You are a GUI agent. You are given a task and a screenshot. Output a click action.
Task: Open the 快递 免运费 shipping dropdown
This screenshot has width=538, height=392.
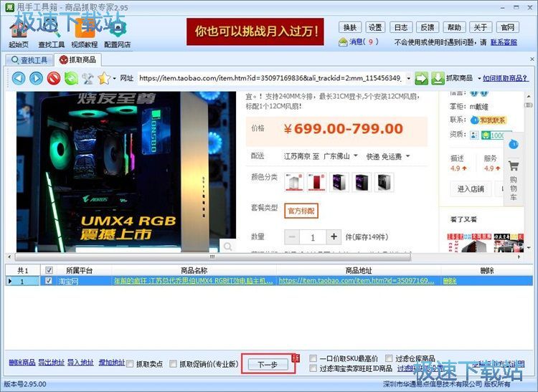(387, 156)
